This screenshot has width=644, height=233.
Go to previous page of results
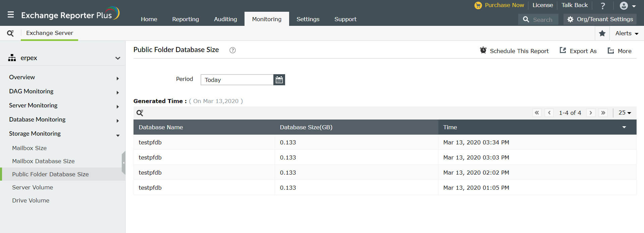tap(549, 113)
